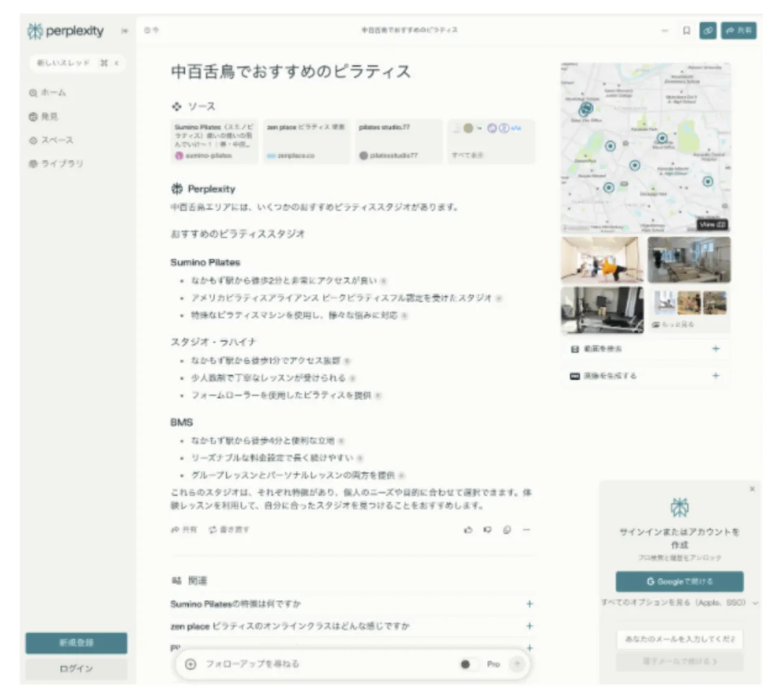Click the Googleで続ける button
The height and width of the screenshot is (700, 781).
(679, 582)
